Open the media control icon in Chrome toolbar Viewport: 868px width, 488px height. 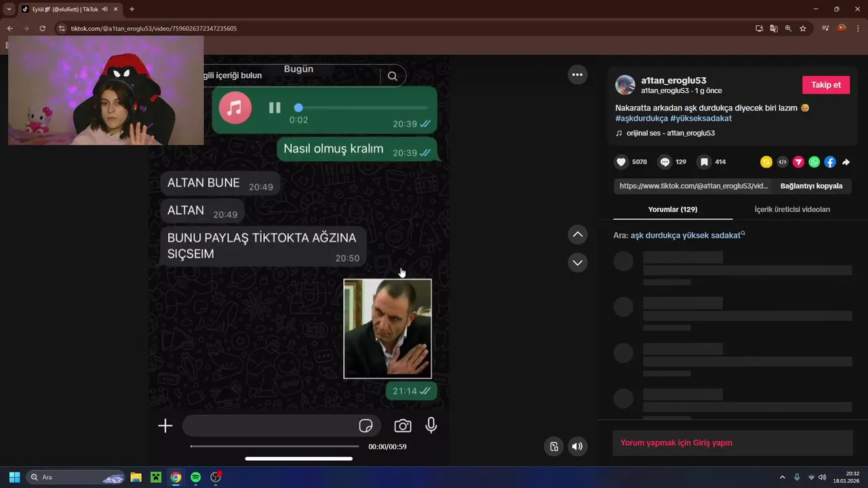(825, 28)
